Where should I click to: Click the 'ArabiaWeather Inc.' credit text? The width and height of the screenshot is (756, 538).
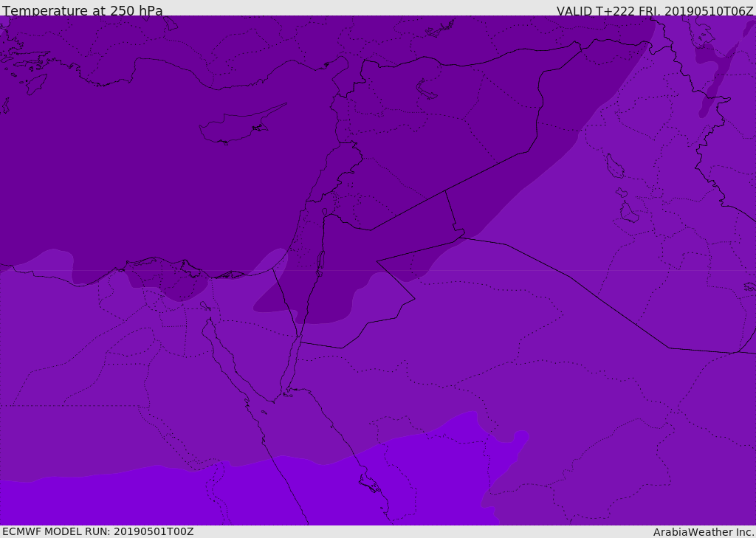coord(704,532)
